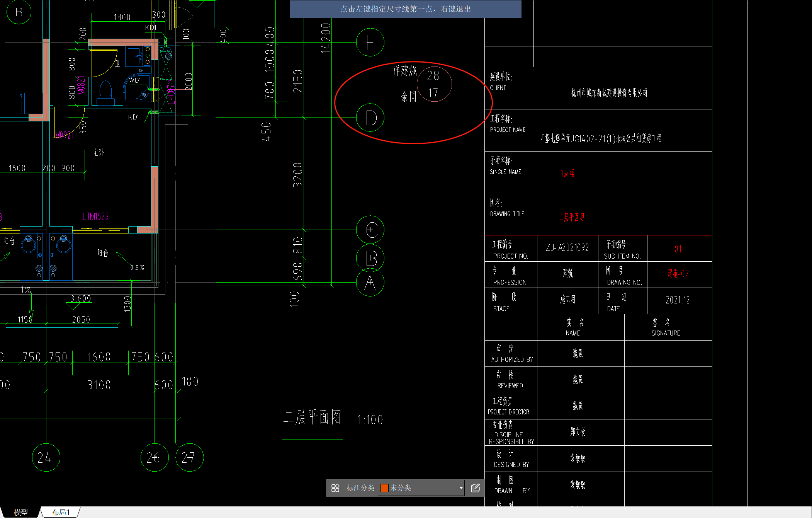
Task: Select axis bubble 26
Action: pyautogui.click(x=155, y=458)
